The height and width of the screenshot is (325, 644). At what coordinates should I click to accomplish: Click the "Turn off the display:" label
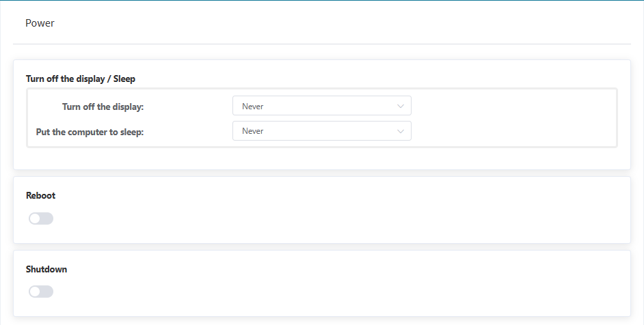[x=103, y=107]
